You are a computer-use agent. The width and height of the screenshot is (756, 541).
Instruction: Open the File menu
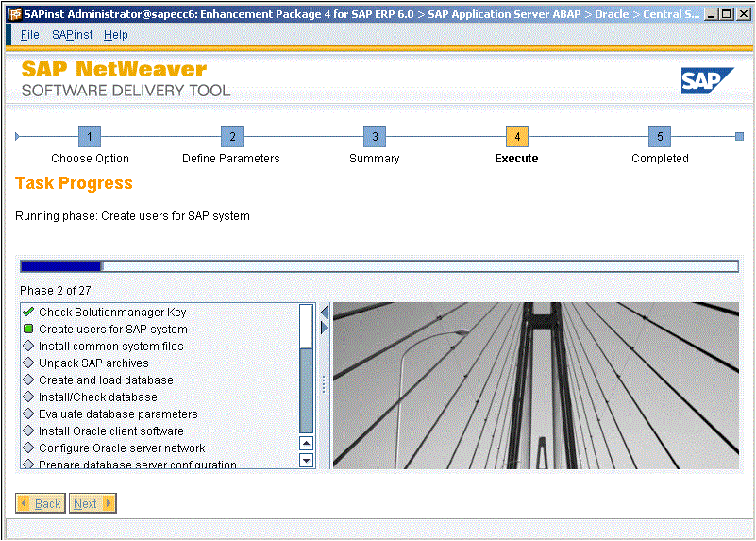pyautogui.click(x=30, y=35)
